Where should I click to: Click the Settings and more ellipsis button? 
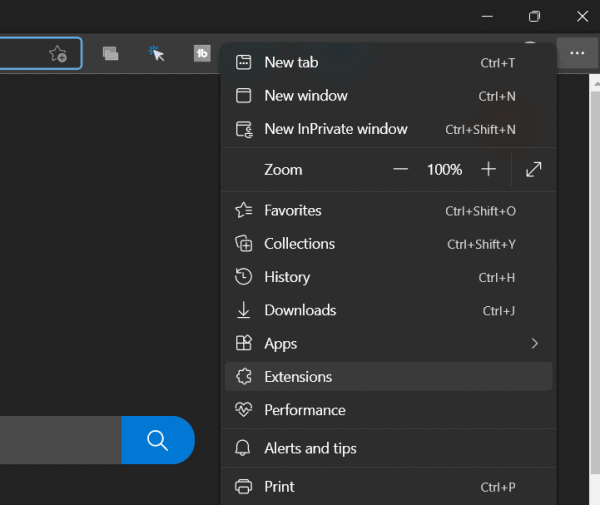(577, 53)
